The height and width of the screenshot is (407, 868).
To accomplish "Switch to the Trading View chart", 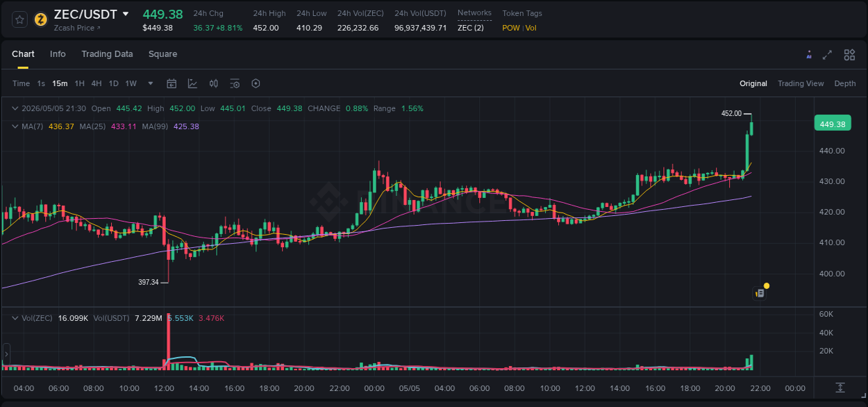I will [x=801, y=83].
